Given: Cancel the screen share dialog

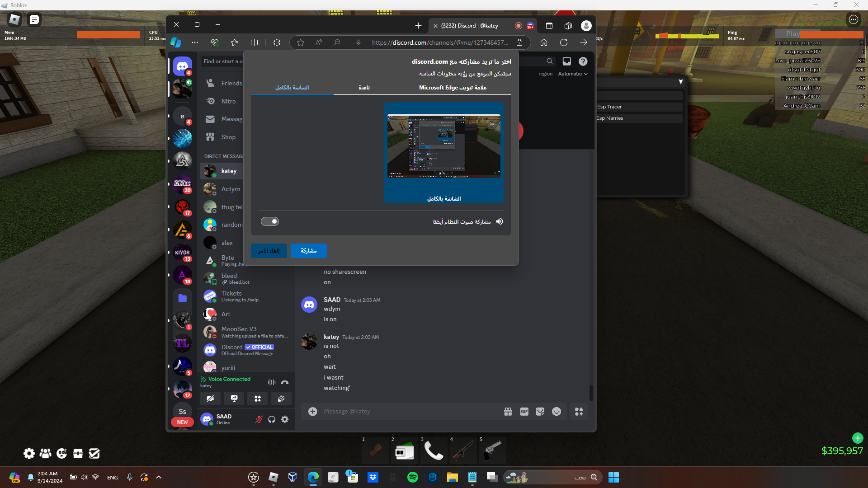Looking at the screenshot, I should tap(269, 251).
